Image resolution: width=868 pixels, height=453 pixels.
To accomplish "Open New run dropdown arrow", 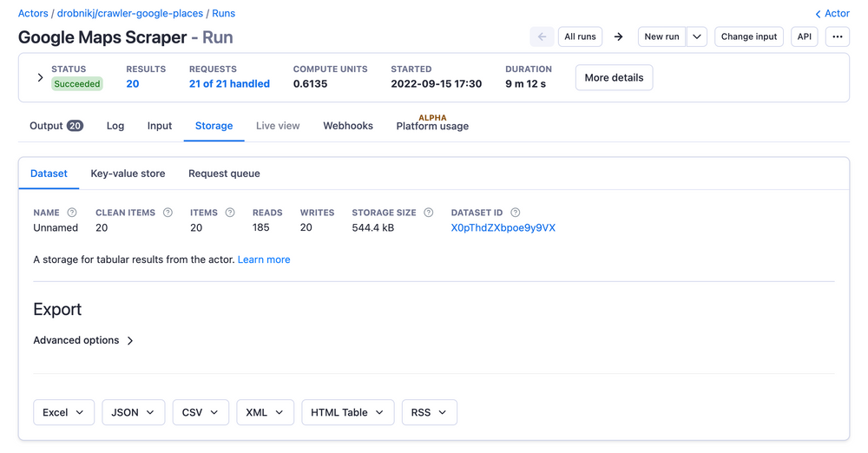I will (x=697, y=36).
